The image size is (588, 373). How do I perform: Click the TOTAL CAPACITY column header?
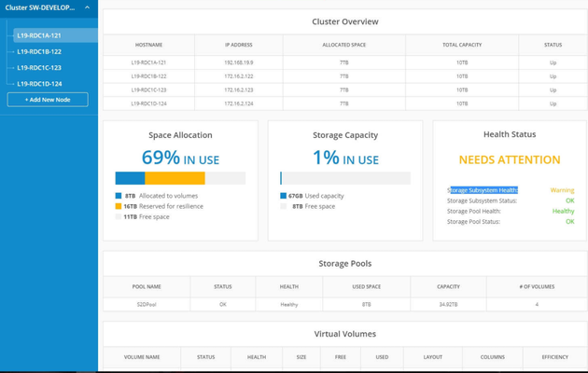462,45
